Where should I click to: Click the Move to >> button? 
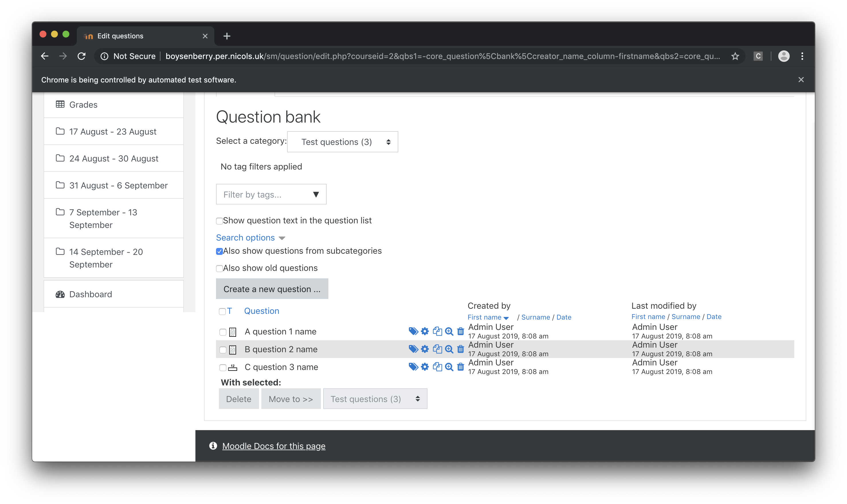coord(291,399)
